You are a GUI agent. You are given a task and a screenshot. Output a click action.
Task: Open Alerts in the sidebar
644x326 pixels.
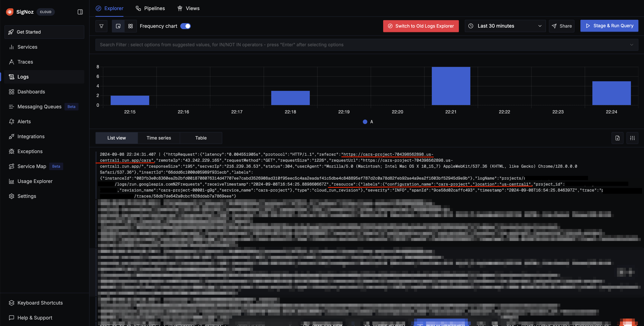tap(44, 121)
